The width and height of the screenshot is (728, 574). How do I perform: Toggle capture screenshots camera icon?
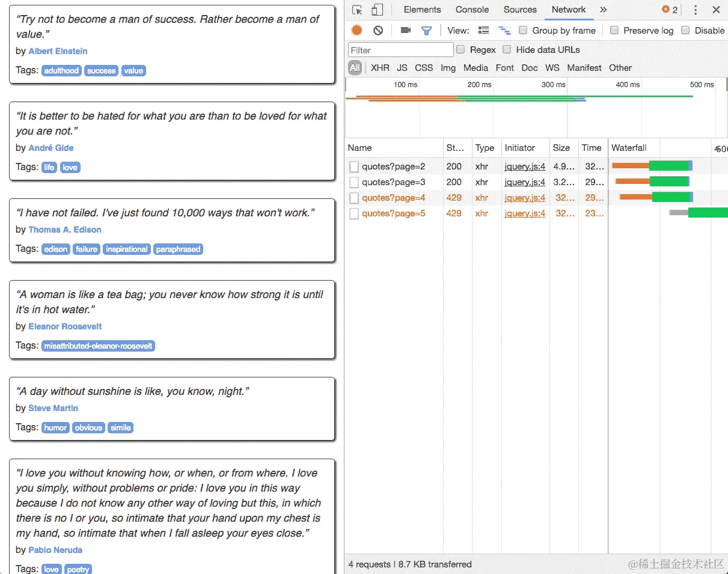[x=406, y=30]
